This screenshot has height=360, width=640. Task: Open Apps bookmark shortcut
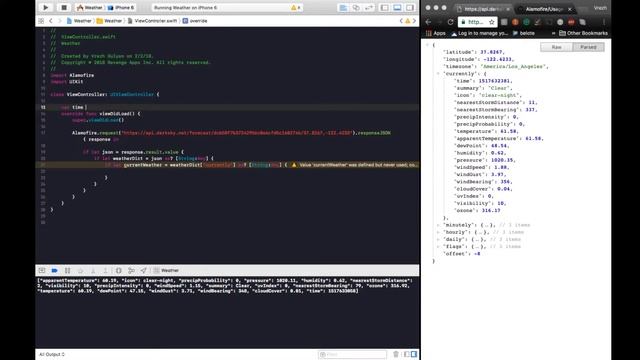436,33
